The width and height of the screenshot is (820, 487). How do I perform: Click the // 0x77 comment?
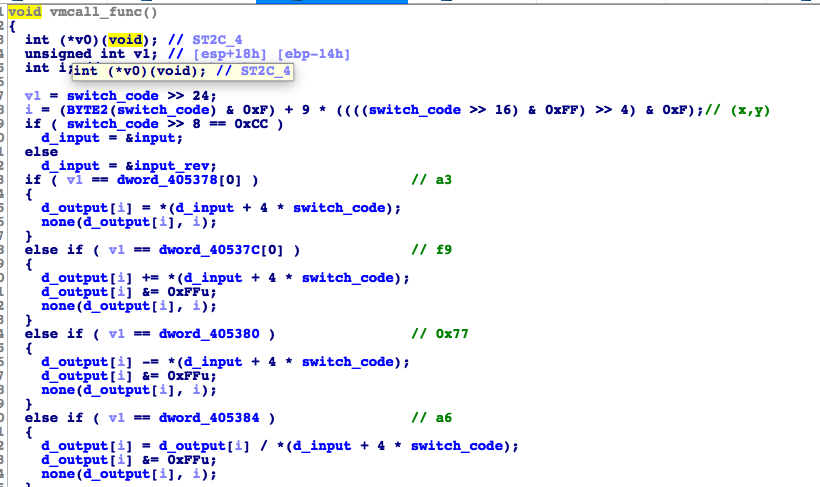click(440, 334)
